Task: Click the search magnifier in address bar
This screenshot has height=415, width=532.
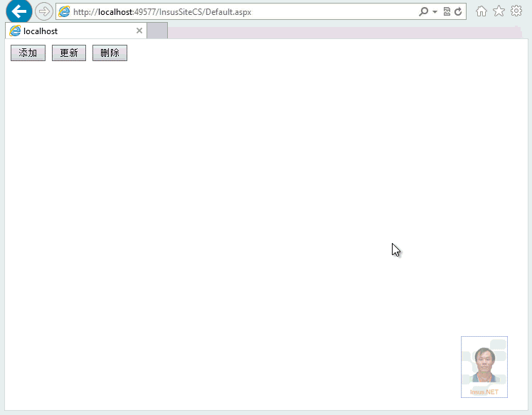Action: point(424,11)
